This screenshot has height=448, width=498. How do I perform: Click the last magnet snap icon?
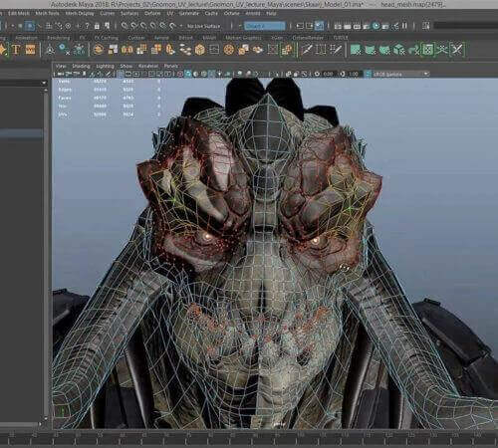[x=172, y=26]
